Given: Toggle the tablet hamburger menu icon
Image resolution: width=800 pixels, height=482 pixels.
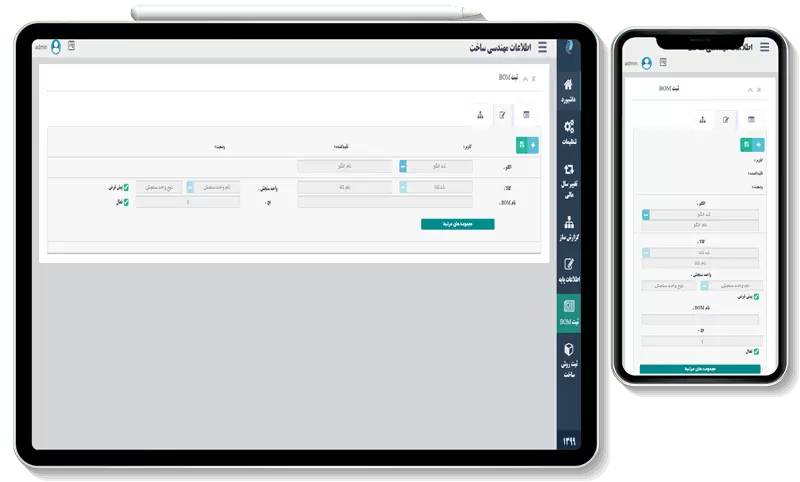Looking at the screenshot, I should [x=542, y=47].
